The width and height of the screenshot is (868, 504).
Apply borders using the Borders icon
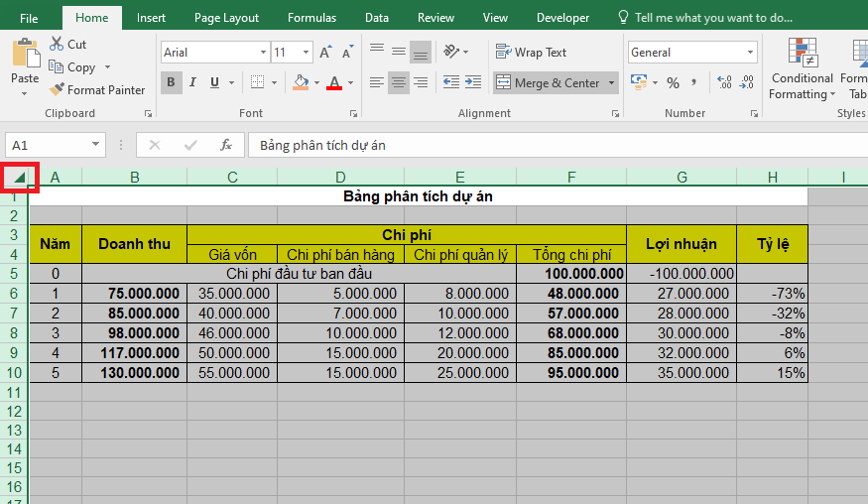click(257, 82)
